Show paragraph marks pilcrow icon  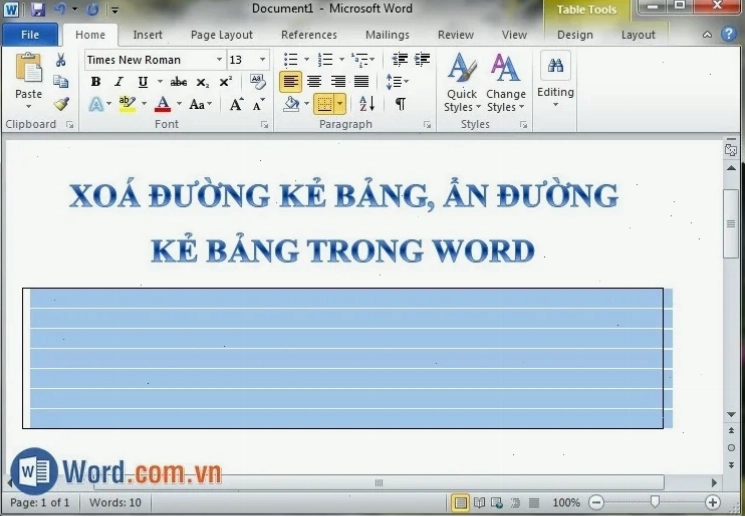click(x=401, y=104)
